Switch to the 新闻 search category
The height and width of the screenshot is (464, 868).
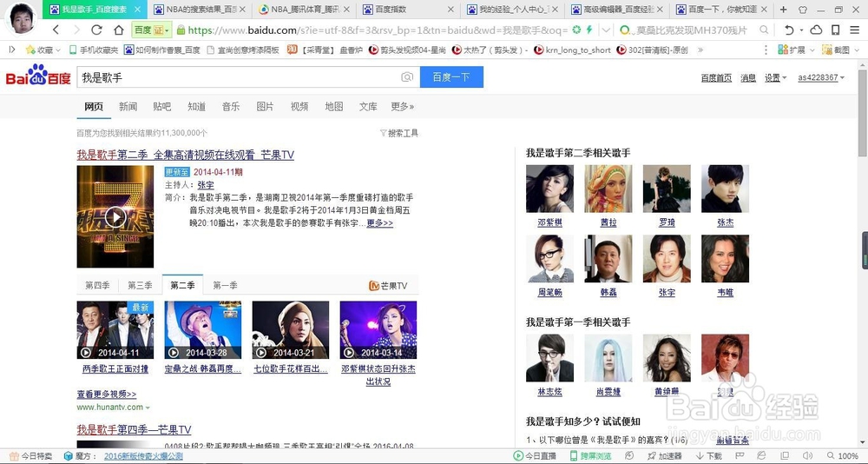pyautogui.click(x=128, y=106)
